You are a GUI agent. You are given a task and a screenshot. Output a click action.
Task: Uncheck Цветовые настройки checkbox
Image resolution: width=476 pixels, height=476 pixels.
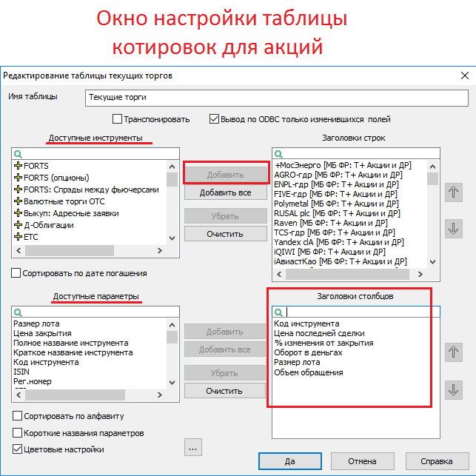pyautogui.click(x=17, y=449)
